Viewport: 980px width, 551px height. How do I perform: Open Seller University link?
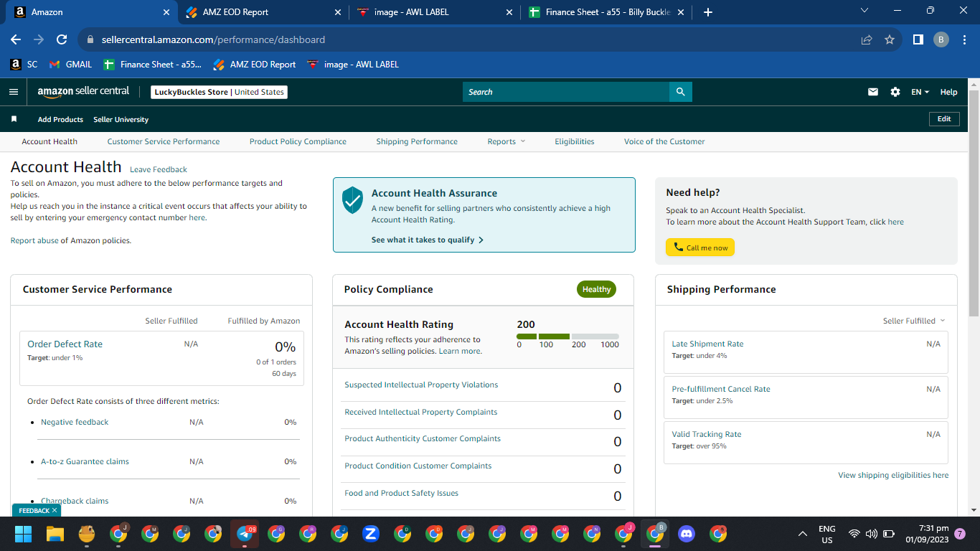121,119
